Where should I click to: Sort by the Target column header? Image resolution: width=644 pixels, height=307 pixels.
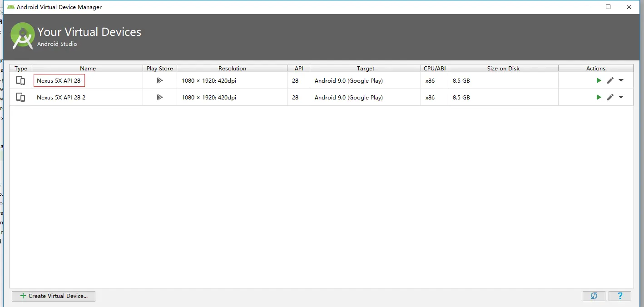coord(366,68)
